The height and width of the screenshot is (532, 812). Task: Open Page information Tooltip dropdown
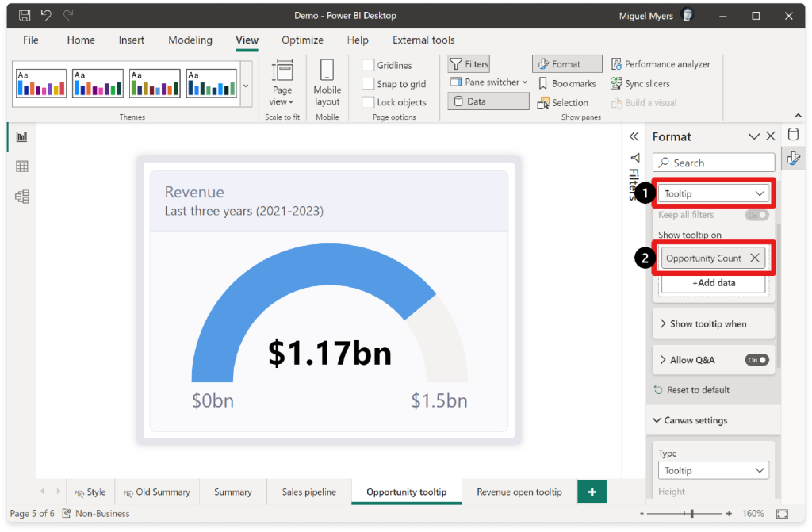point(714,193)
